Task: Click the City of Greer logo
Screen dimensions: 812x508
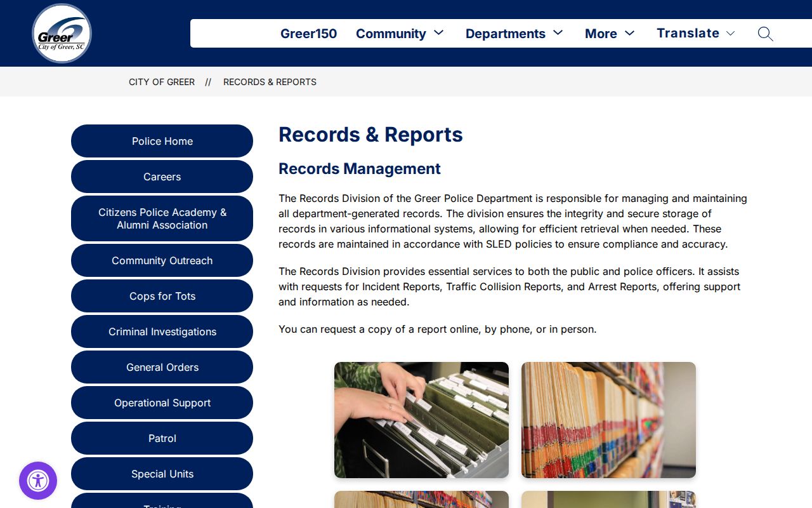Action: [62, 33]
